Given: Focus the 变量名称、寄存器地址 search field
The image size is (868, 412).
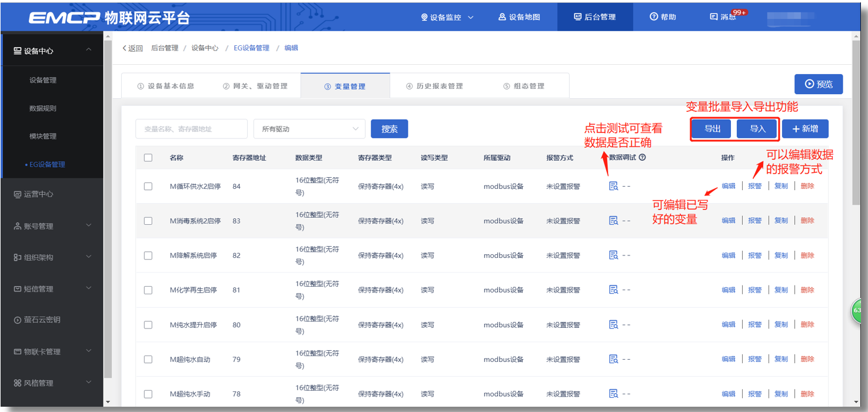Looking at the screenshot, I should (x=191, y=129).
